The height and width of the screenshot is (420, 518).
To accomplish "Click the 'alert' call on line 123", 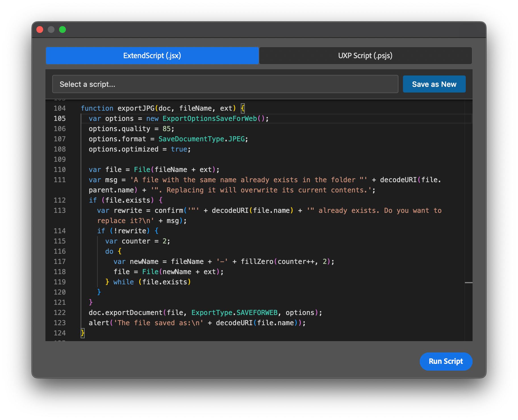I will pyautogui.click(x=99, y=323).
